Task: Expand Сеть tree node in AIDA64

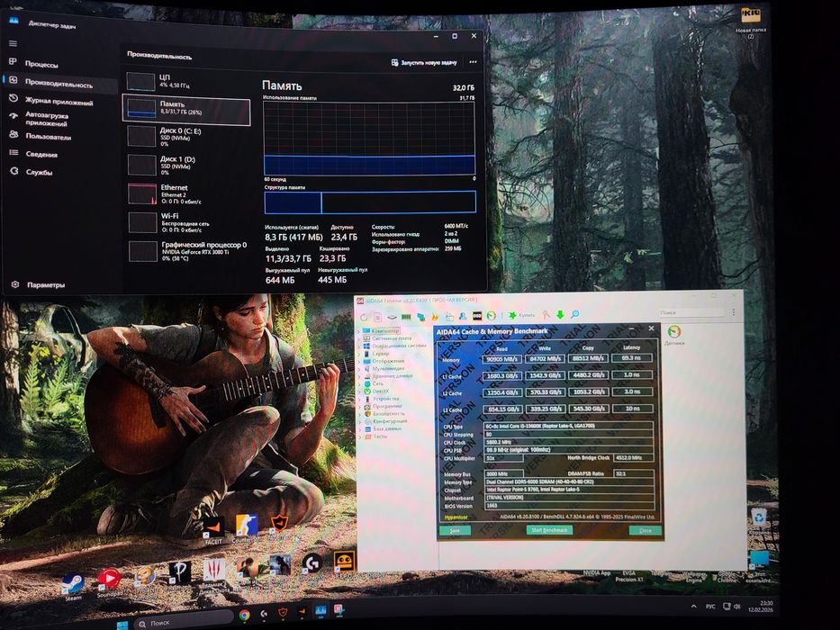Action: [359, 383]
